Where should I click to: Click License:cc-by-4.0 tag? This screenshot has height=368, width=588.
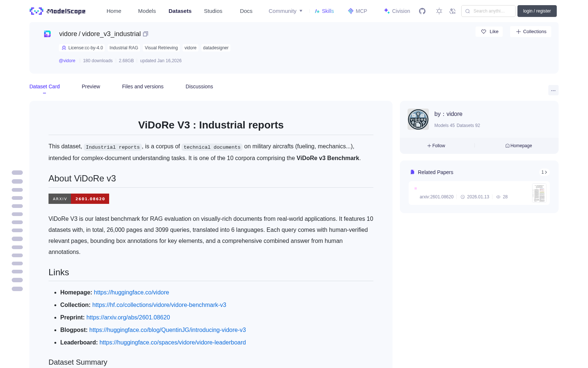point(82,48)
